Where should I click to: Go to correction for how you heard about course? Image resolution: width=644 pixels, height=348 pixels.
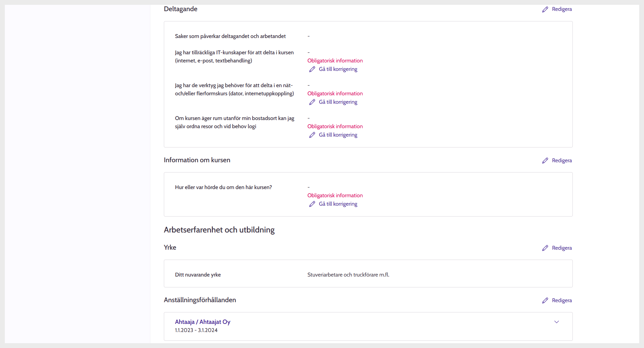point(338,204)
